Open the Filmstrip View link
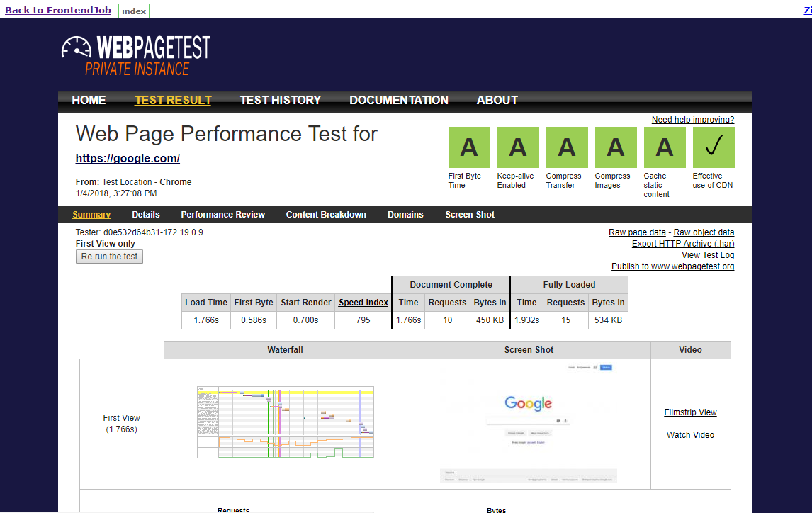 pos(690,412)
